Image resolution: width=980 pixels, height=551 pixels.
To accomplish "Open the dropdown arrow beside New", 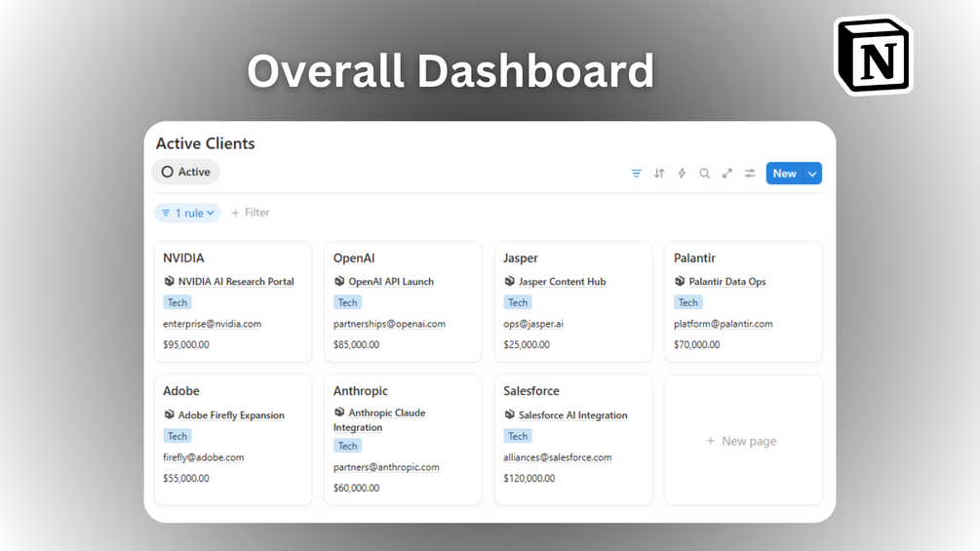I will (812, 174).
